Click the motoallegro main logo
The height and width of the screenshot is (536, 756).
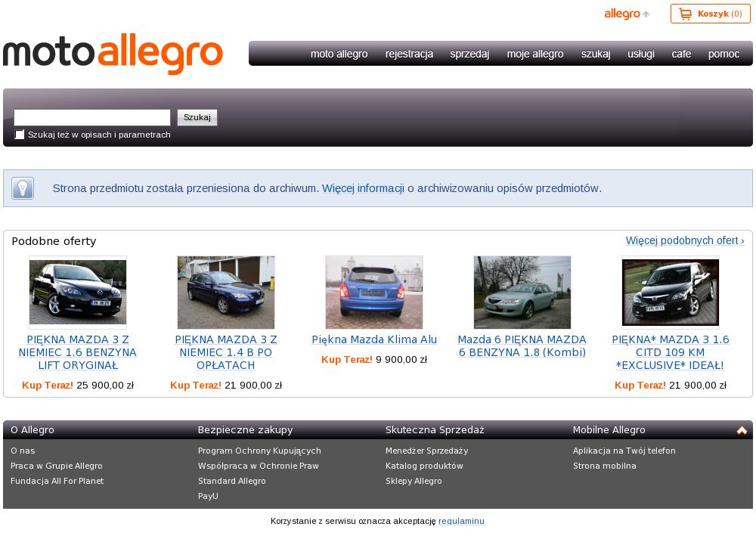[113, 54]
